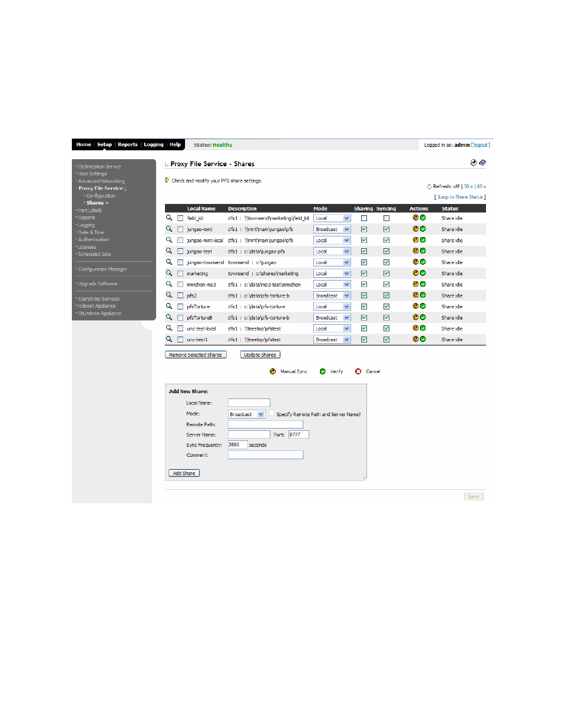The image size is (562, 728).
Task: Open Mode dropdown for pfsTortureB
Action: point(332,318)
